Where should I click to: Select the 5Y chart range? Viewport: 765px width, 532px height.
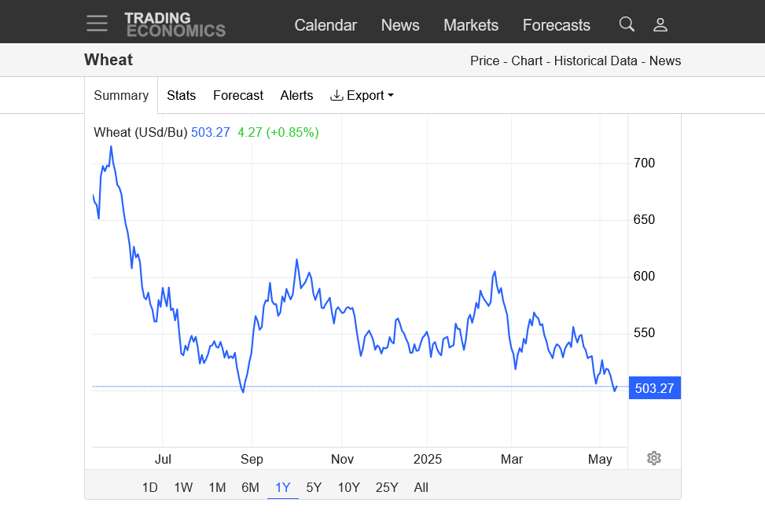(x=314, y=487)
